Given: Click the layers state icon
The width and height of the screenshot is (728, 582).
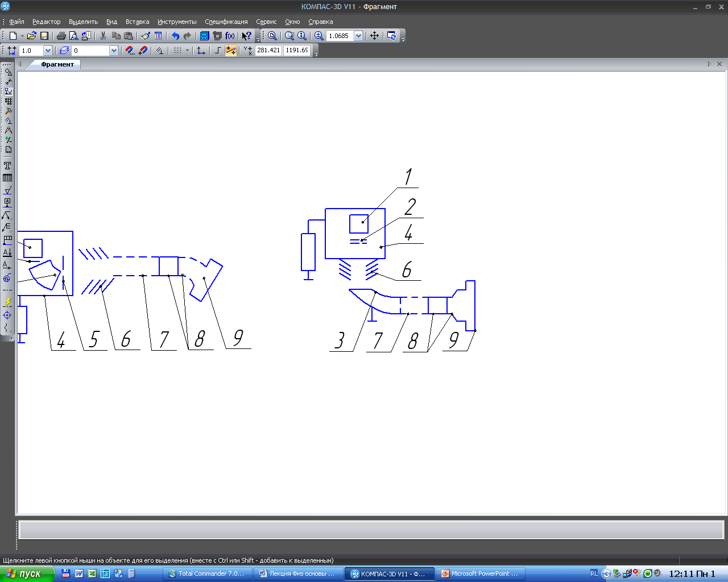Looking at the screenshot, I should click(x=64, y=51).
